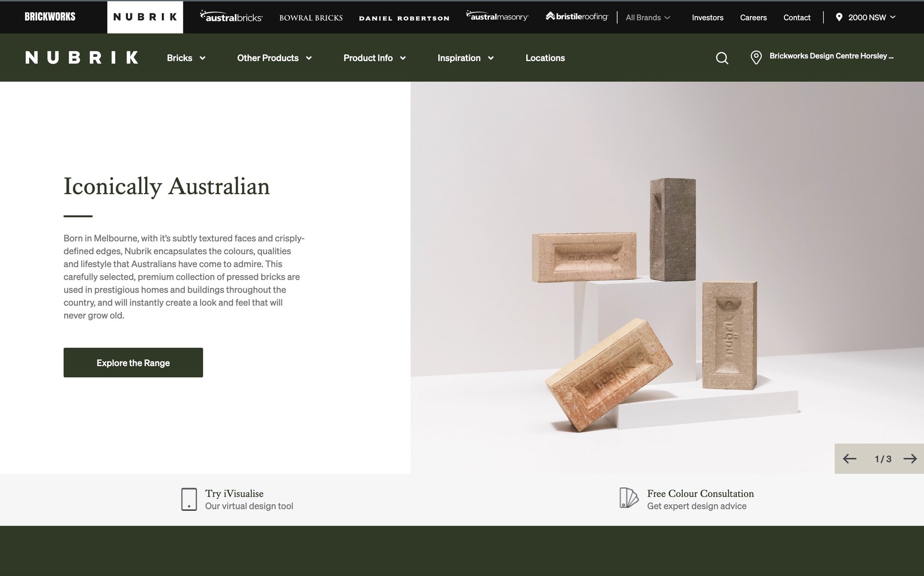Screen dimensions: 924x576
Task: Go to the Locations page
Action: (545, 58)
